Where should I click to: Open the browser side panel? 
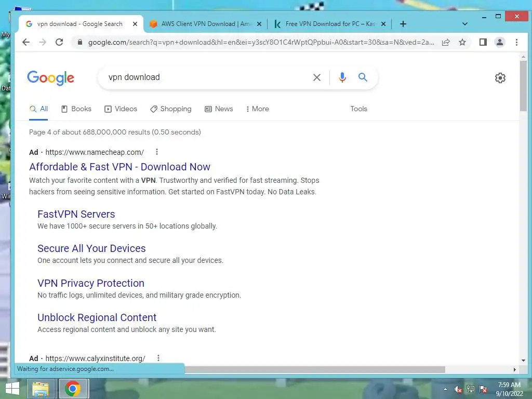(483, 42)
